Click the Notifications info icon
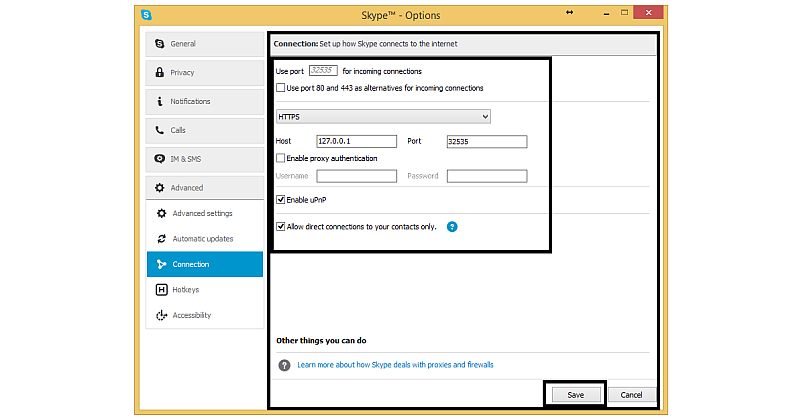The height and width of the screenshot is (419, 800). pos(160,101)
